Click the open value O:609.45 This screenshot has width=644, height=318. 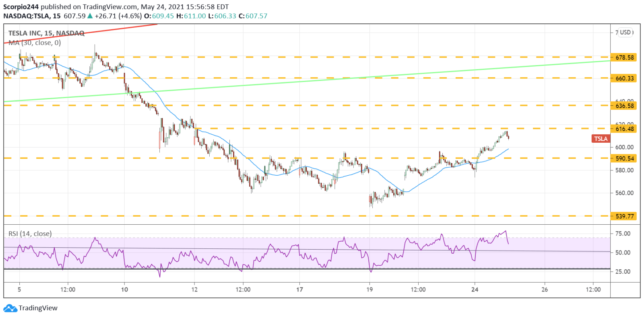[x=159, y=16]
